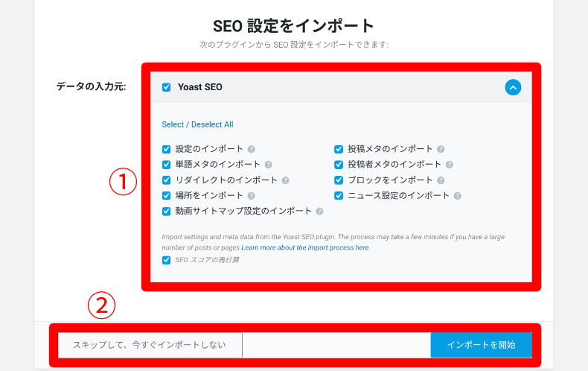The height and width of the screenshot is (371, 588).
Task: Click help icon next to 投稿メタのインポート
Action: tap(441, 149)
